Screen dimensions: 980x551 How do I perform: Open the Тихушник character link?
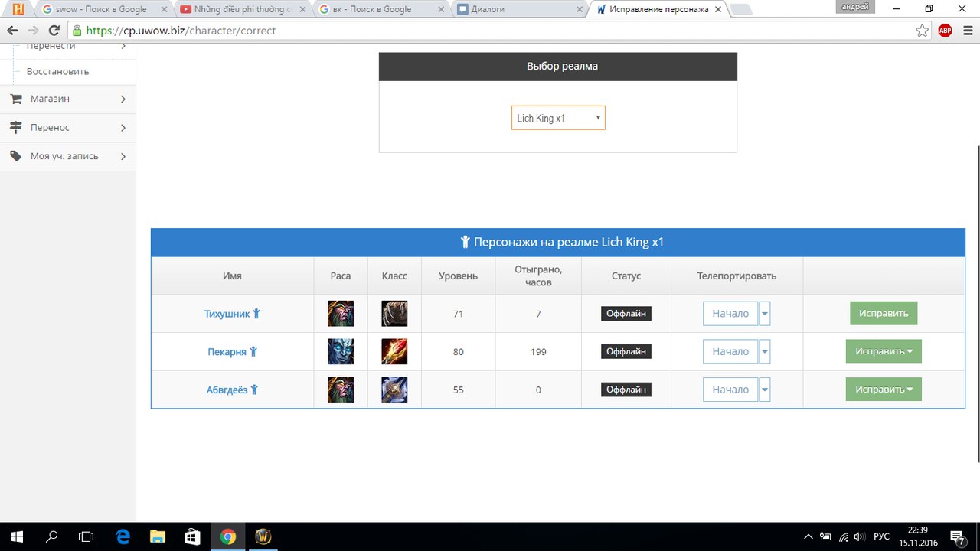pyautogui.click(x=227, y=314)
